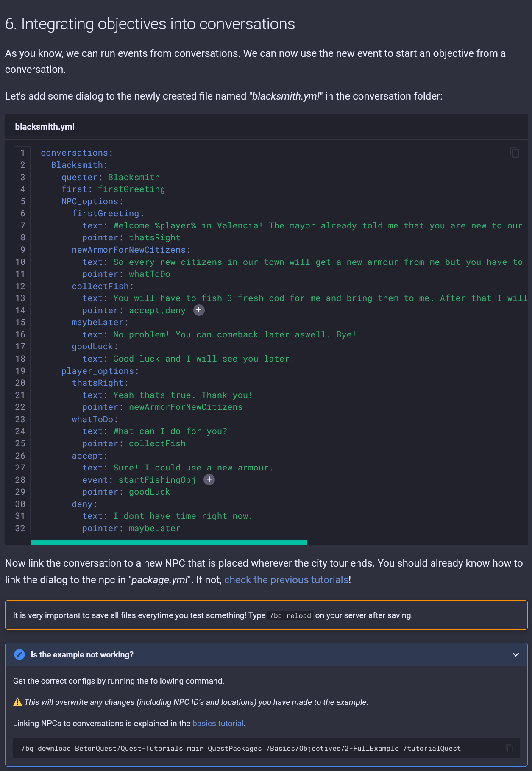Screen dimensions: 532x771
Task: Click 'deny:' key on line 30
Action: [85, 504]
